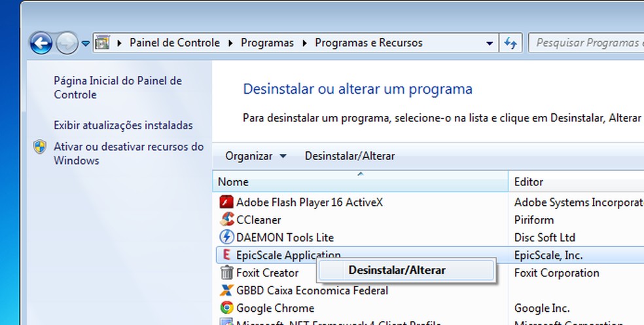The width and height of the screenshot is (644, 325).
Task: Open Página Inicial do Painel de Controle
Action: click(x=118, y=88)
